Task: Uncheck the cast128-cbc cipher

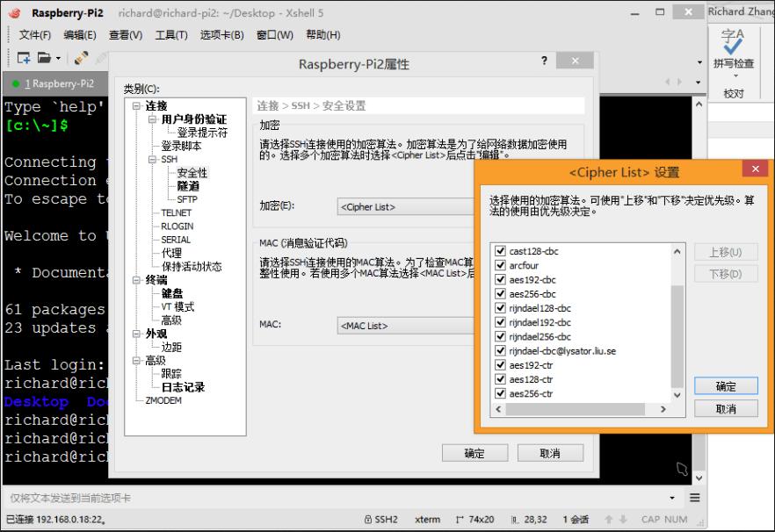Action: (500, 251)
